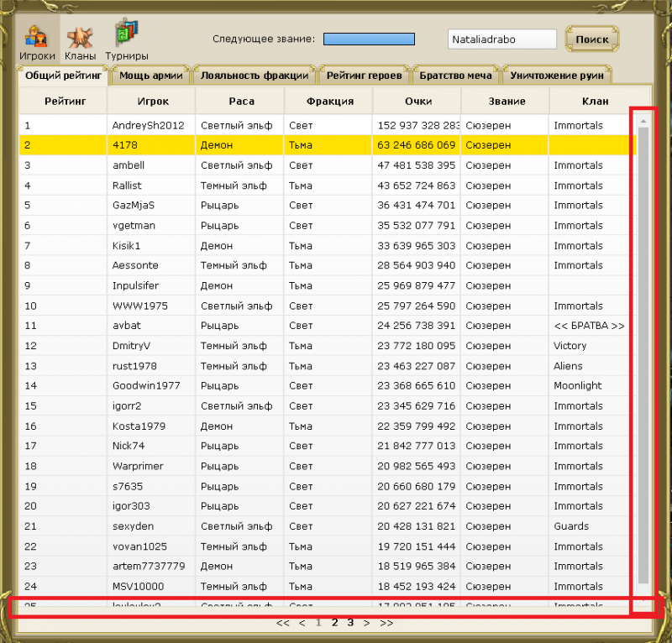Open the Братство меча tab
The height and width of the screenshot is (643, 672).
[456, 76]
